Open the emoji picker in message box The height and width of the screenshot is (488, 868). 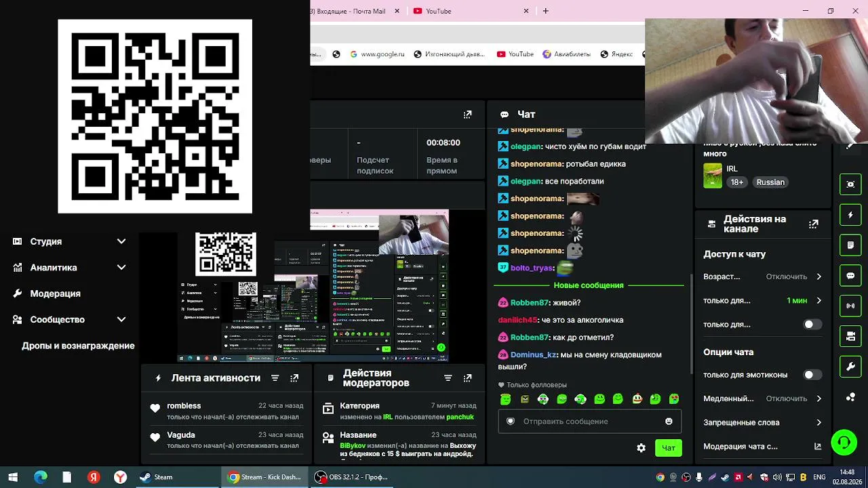(669, 421)
